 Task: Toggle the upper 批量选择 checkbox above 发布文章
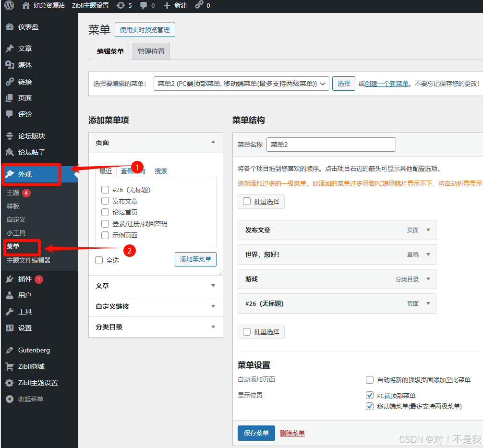[x=247, y=202]
